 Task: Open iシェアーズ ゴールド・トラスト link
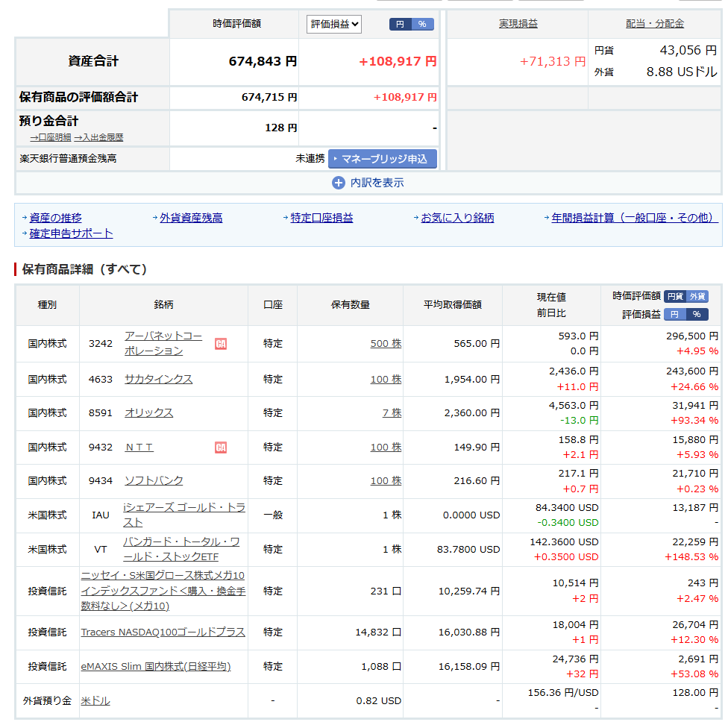183,515
